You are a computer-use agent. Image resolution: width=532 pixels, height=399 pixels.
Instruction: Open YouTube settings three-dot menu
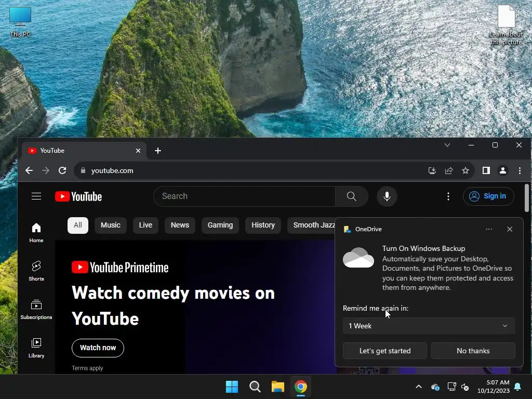448,196
